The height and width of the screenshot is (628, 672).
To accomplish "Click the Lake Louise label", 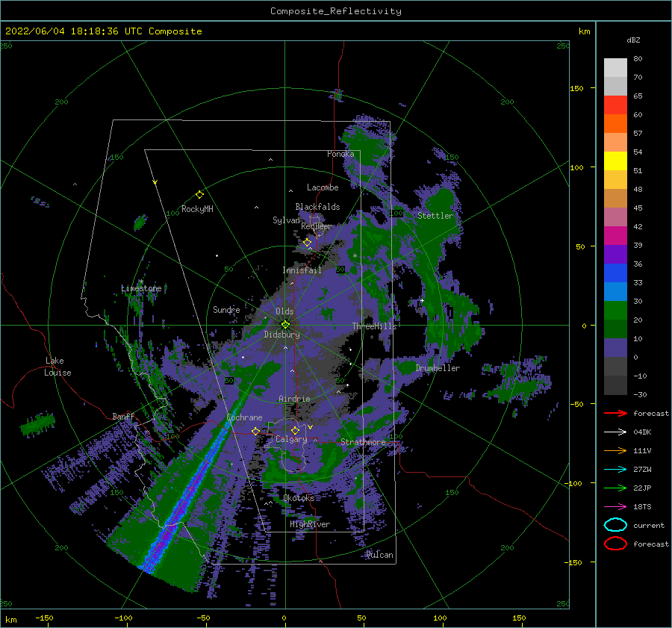I will [x=57, y=367].
